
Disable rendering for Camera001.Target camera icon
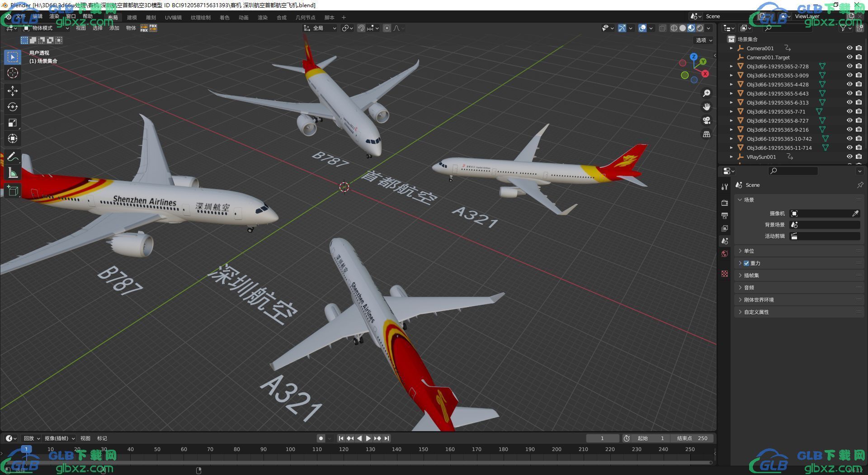[x=859, y=57]
